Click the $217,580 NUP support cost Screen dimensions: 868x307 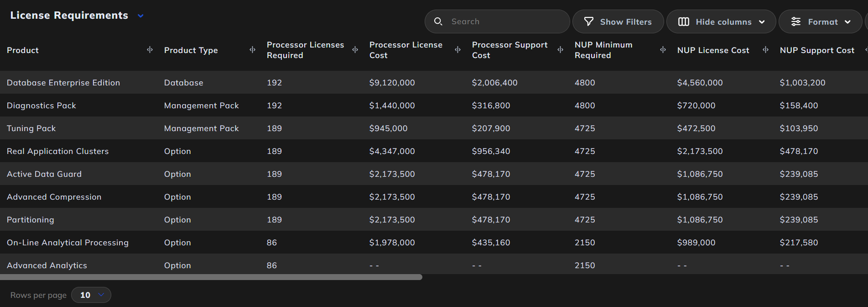tap(799, 243)
